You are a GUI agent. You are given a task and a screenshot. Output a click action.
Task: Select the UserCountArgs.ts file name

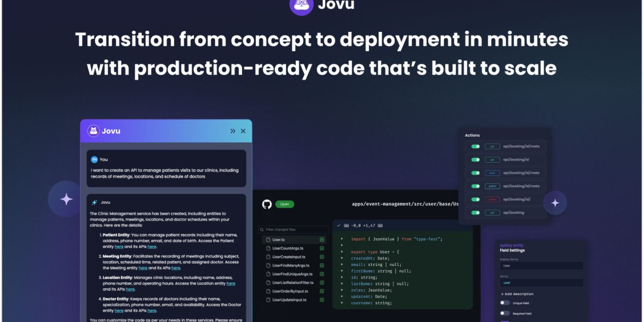point(288,248)
